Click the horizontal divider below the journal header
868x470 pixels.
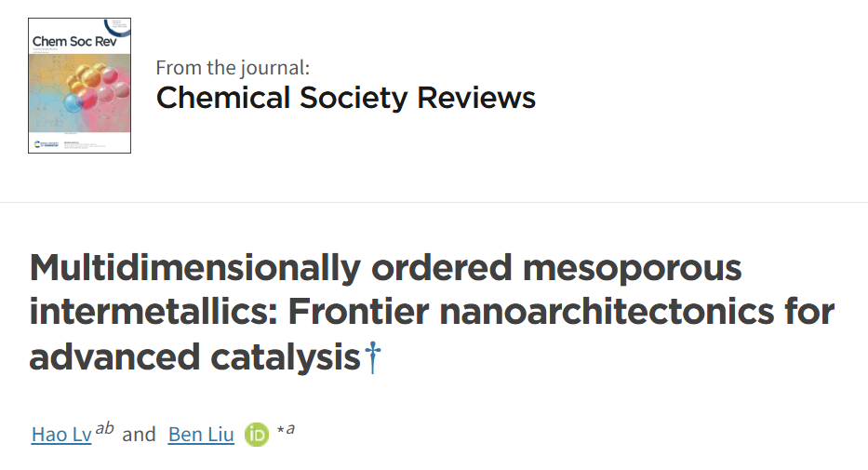click(434, 203)
